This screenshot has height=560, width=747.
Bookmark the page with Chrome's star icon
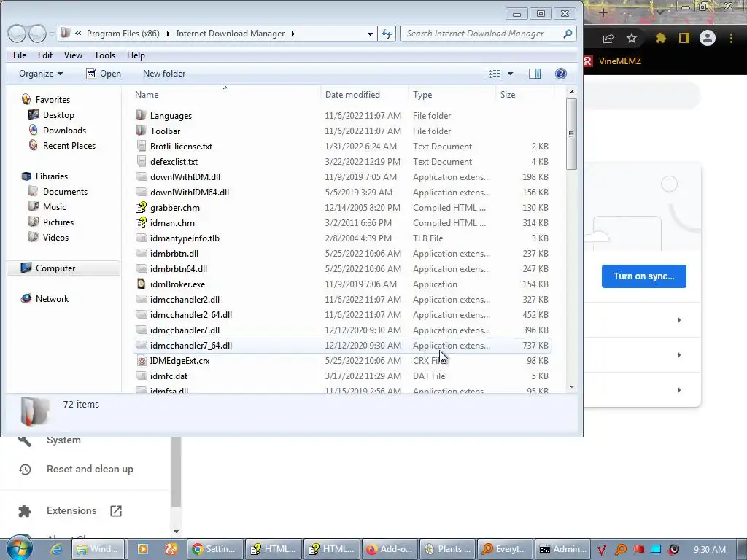[x=632, y=38]
